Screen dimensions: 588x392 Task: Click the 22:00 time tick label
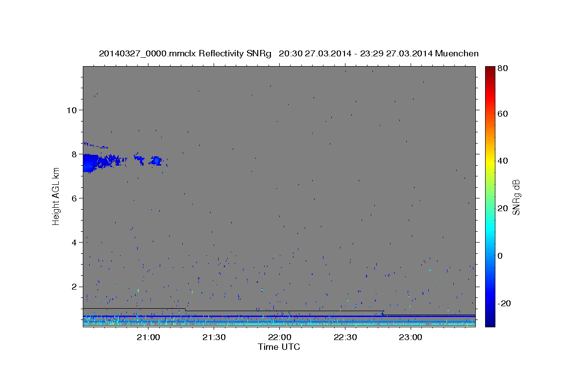pyautogui.click(x=279, y=338)
